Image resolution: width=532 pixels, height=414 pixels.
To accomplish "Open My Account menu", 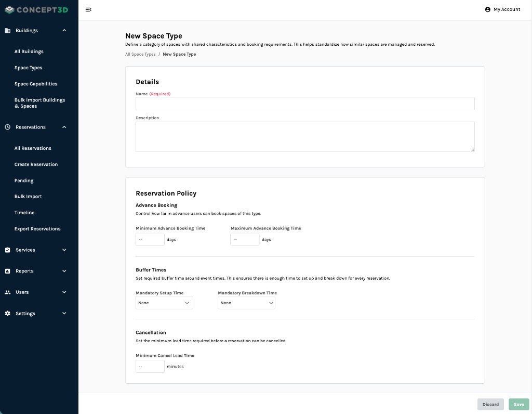I will (x=503, y=9).
